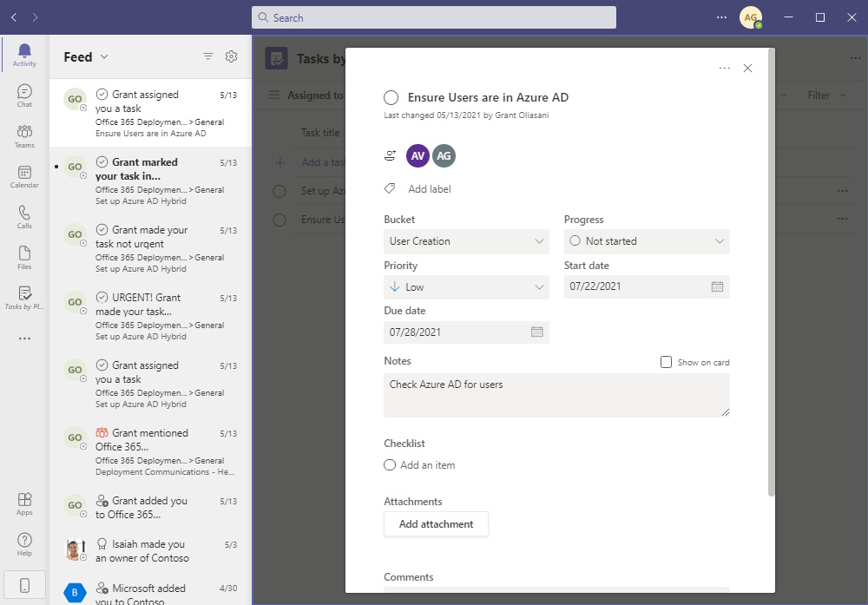
Task: Click the assign people icon
Action: click(x=391, y=156)
